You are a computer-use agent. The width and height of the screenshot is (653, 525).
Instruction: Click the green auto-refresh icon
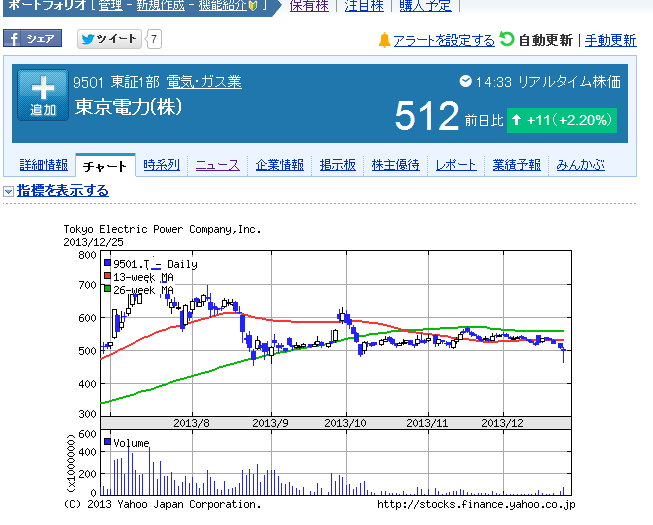[x=507, y=39]
